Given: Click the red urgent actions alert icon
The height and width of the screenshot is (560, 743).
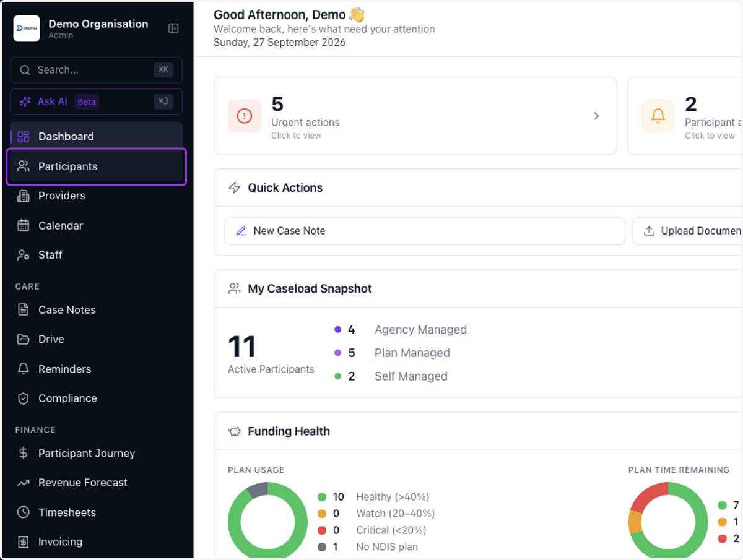Looking at the screenshot, I should pos(245,116).
